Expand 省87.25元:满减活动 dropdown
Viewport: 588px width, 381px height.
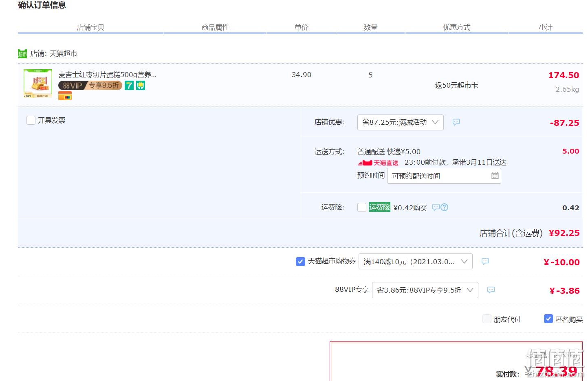click(401, 122)
